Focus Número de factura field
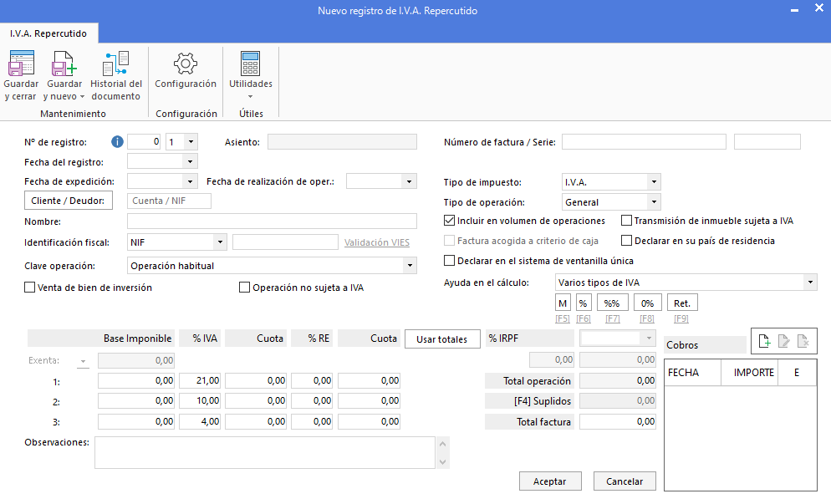This screenshot has height=504, width=831. coord(644,142)
